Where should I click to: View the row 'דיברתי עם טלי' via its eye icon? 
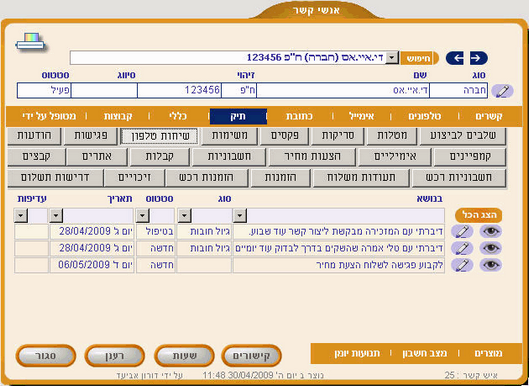(x=491, y=248)
